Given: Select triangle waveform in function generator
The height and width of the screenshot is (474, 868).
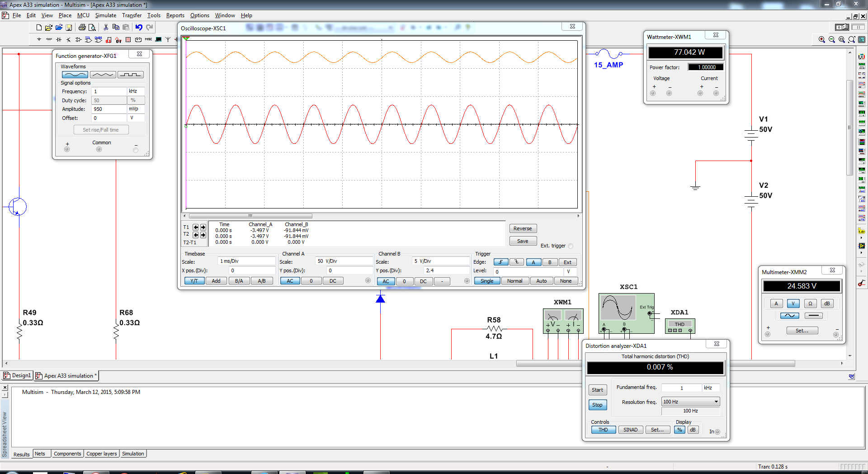Looking at the screenshot, I should pos(103,75).
